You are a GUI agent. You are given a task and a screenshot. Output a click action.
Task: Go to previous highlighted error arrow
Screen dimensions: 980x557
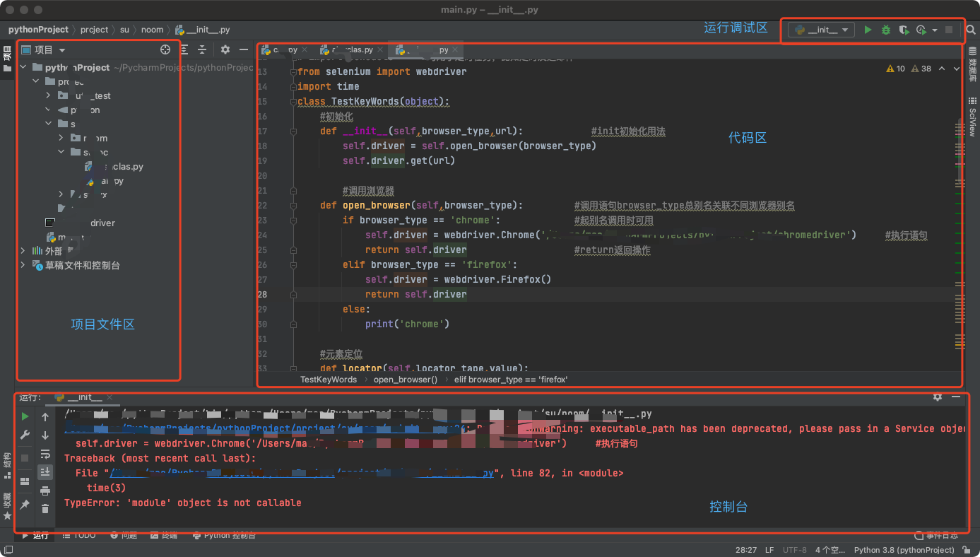942,69
